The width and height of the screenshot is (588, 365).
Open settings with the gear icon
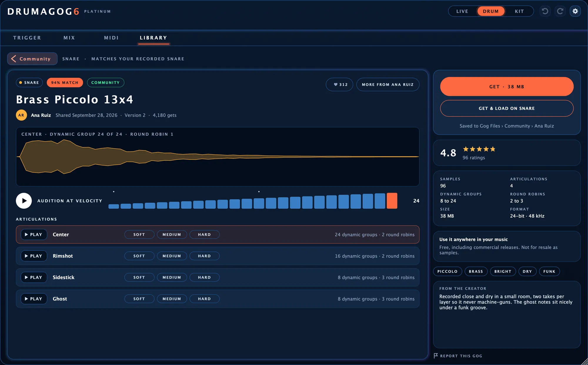(575, 11)
